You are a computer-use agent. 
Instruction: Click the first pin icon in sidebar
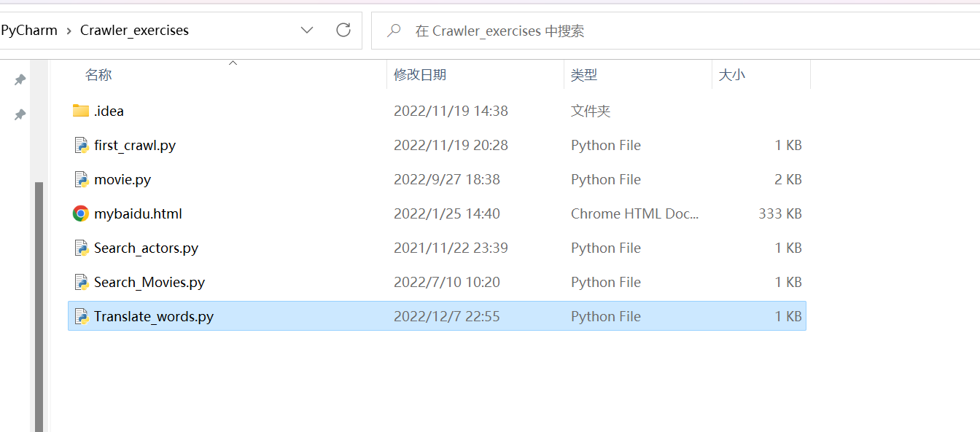(20, 79)
